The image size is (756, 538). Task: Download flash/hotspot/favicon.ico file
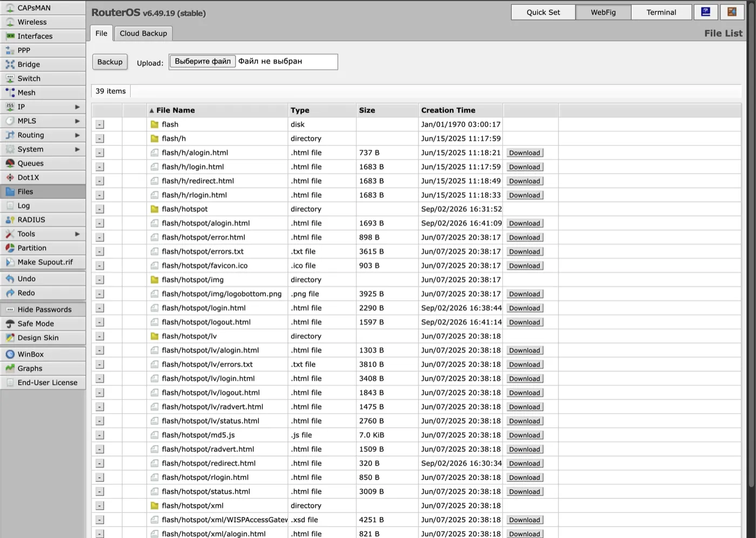524,266
